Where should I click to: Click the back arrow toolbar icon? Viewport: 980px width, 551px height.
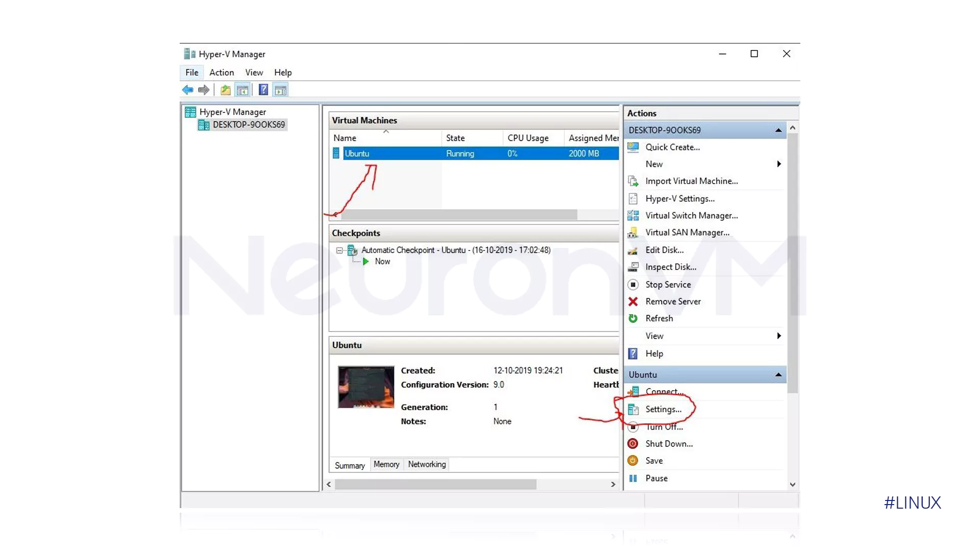coord(187,90)
